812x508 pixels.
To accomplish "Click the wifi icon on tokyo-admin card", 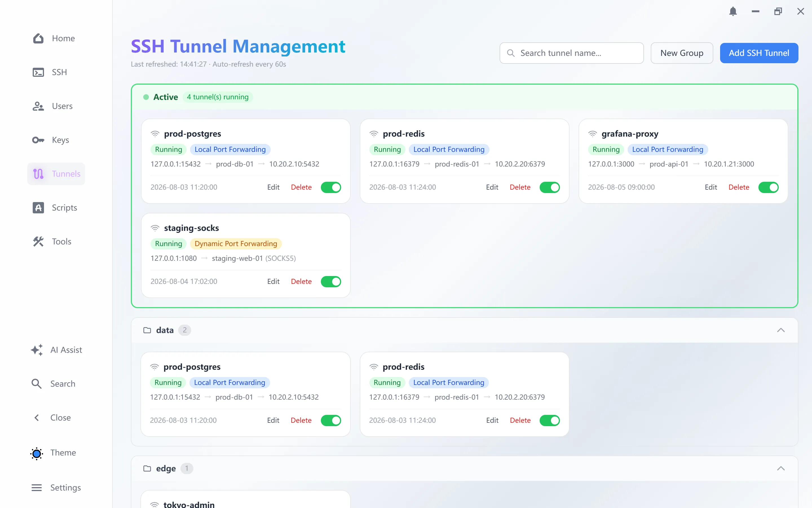I will pos(154,505).
